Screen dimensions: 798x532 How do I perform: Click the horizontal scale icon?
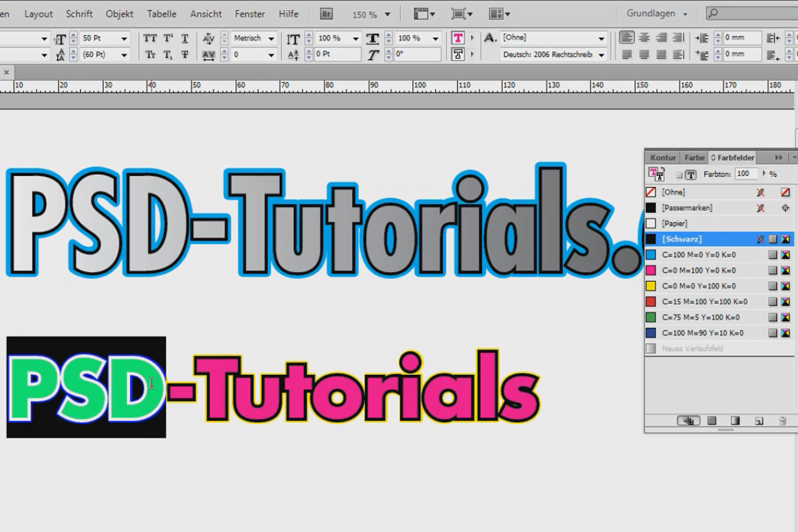coord(373,39)
